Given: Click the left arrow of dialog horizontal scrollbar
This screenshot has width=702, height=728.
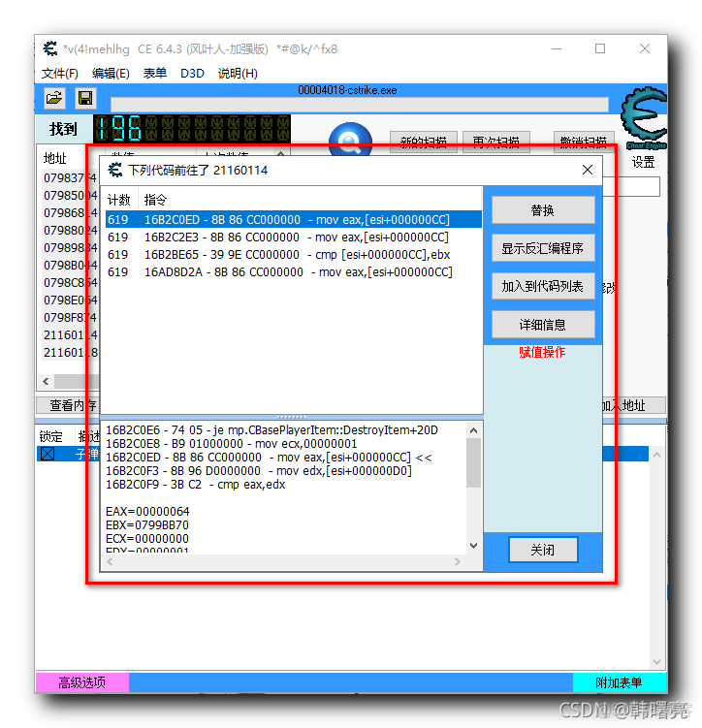Looking at the screenshot, I should 110,562.
